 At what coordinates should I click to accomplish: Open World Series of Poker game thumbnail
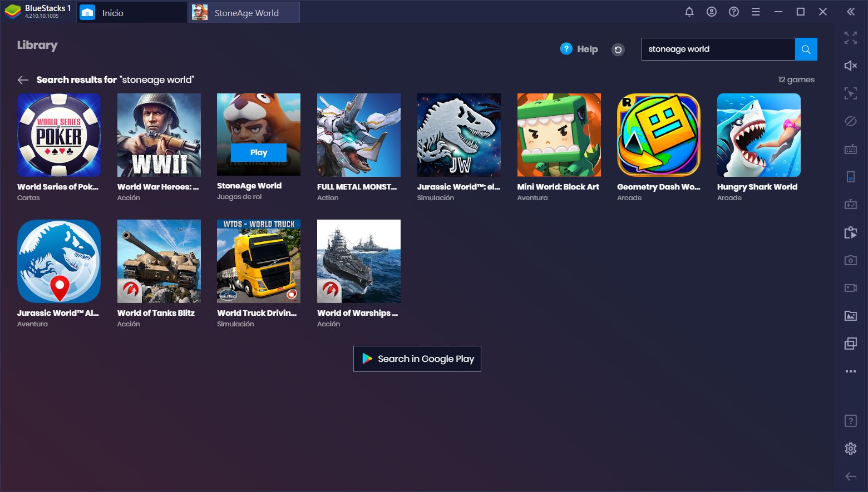[59, 135]
